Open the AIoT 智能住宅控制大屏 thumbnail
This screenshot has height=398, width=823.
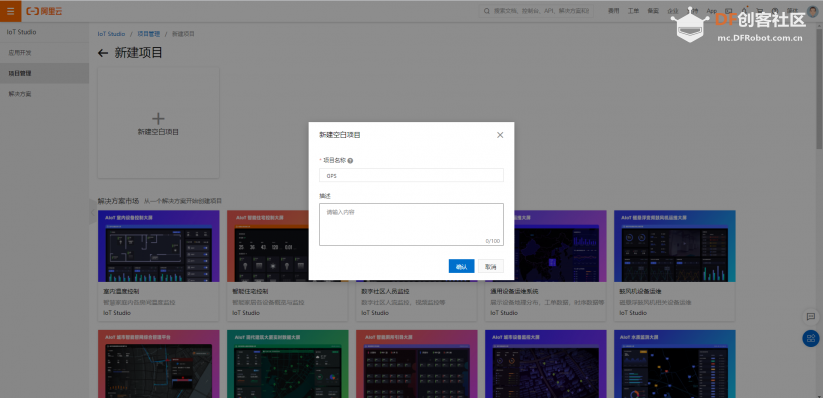coord(268,246)
